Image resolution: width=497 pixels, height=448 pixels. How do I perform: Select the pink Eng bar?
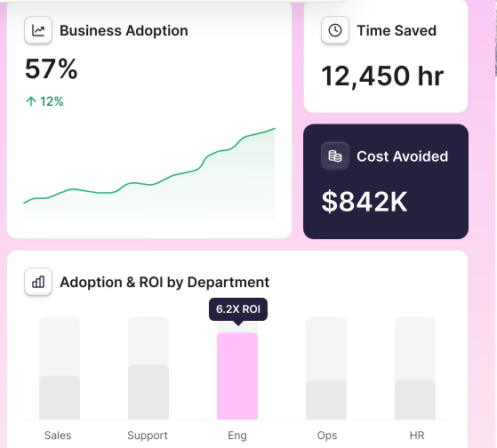[x=237, y=376]
